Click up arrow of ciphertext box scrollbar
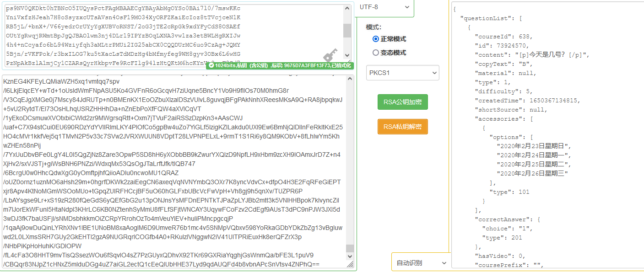Screen dimensions: 644x272 [350, 79]
